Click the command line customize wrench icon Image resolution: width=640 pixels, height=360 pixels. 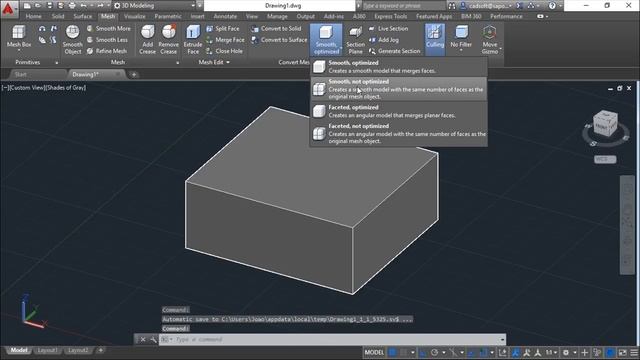point(153,339)
